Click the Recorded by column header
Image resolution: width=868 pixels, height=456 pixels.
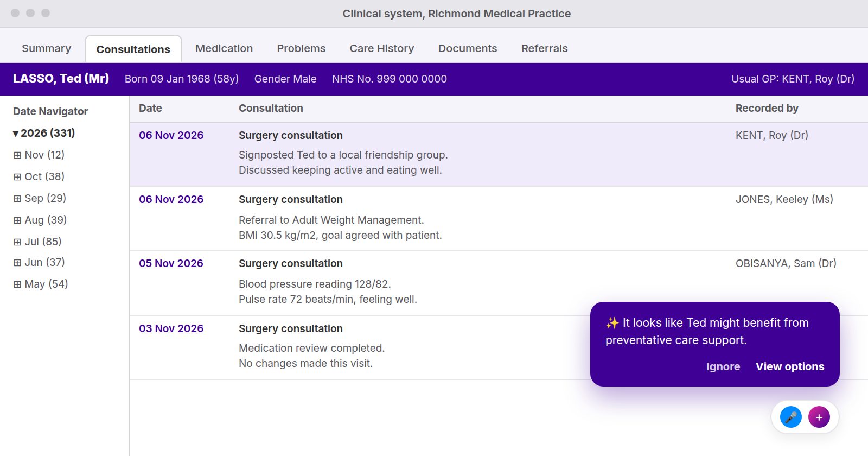coord(767,108)
